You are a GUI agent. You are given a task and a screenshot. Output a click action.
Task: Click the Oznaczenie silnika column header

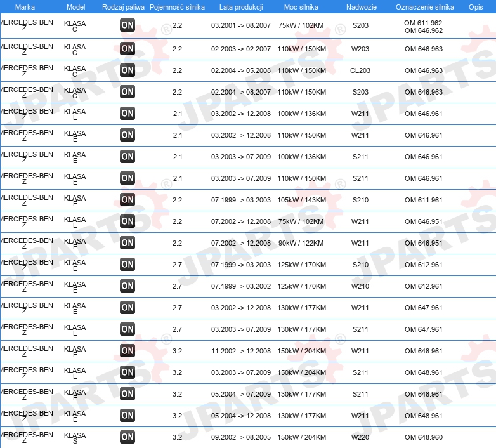click(425, 7)
